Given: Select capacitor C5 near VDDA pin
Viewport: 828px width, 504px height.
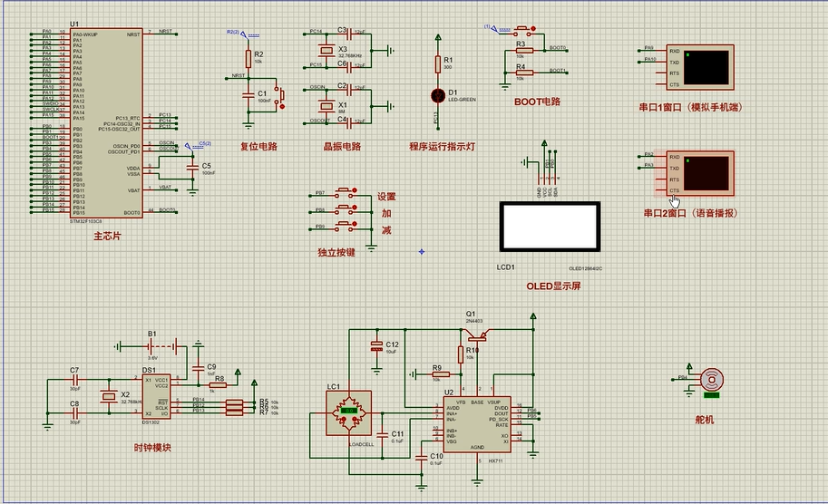Looking at the screenshot, I should (191, 167).
